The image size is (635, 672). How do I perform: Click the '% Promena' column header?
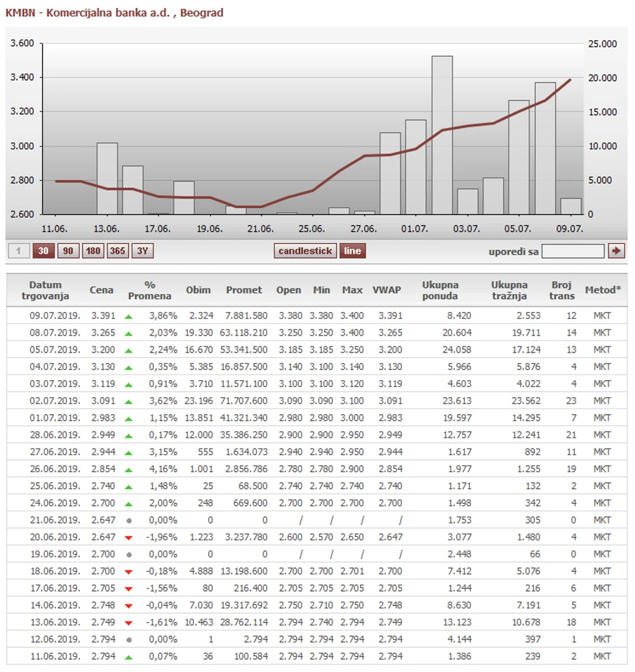coord(150,290)
